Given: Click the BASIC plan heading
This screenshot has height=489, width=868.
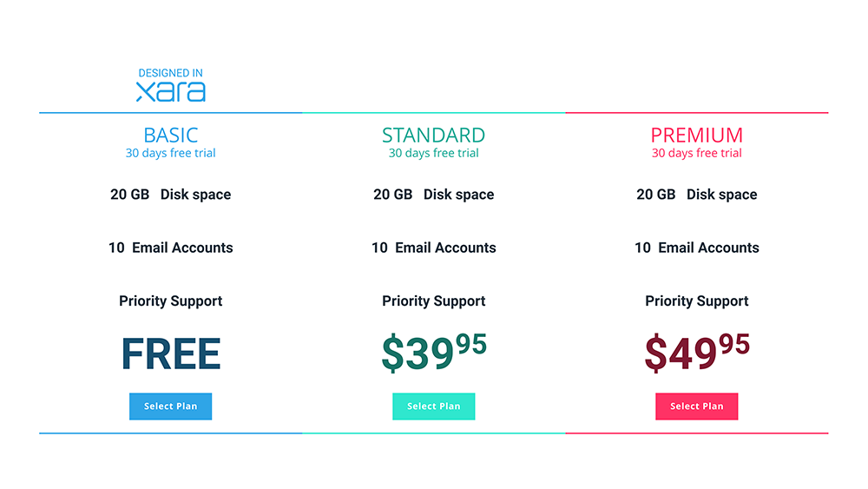Looking at the screenshot, I should click(171, 135).
